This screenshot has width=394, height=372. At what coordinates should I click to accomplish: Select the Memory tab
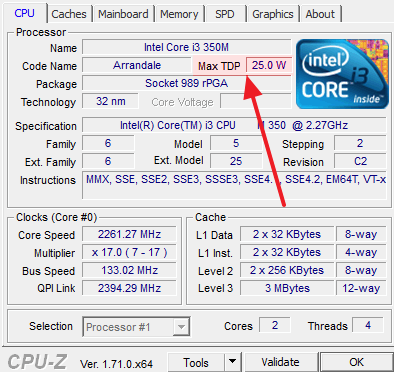pos(179,14)
